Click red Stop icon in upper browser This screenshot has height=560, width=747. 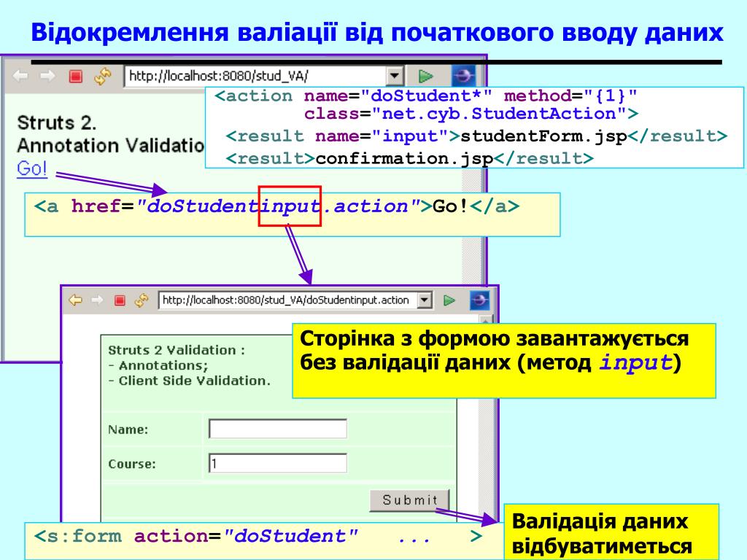[76, 76]
